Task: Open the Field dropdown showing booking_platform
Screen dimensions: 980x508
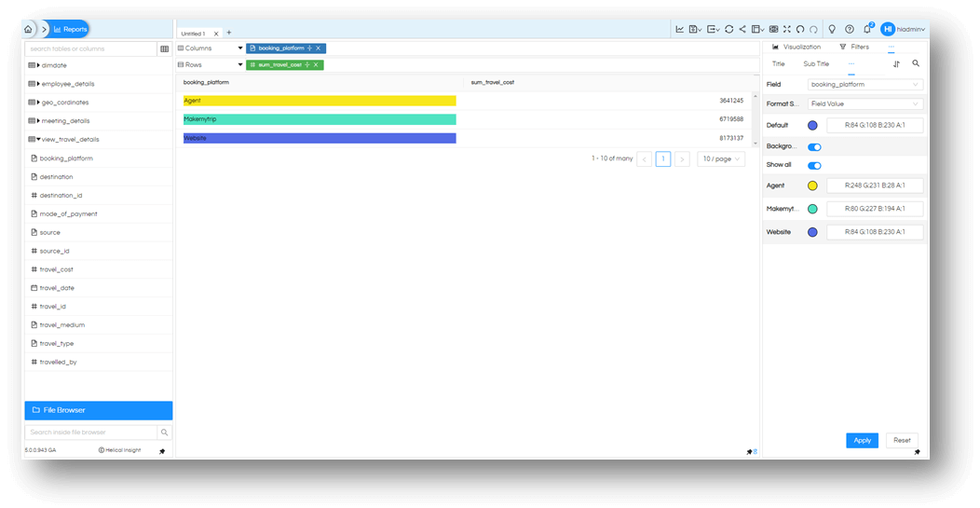Action: [x=865, y=85]
